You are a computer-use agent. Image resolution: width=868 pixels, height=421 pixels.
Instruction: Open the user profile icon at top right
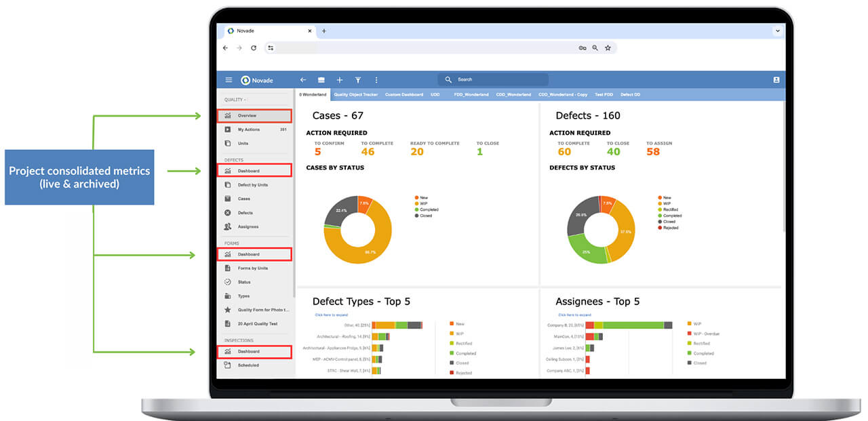(776, 80)
